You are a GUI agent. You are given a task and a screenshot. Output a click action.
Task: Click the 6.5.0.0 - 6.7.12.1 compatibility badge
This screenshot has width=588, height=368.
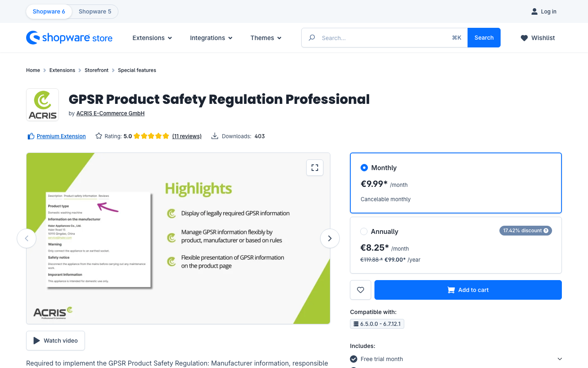pyautogui.click(x=377, y=324)
